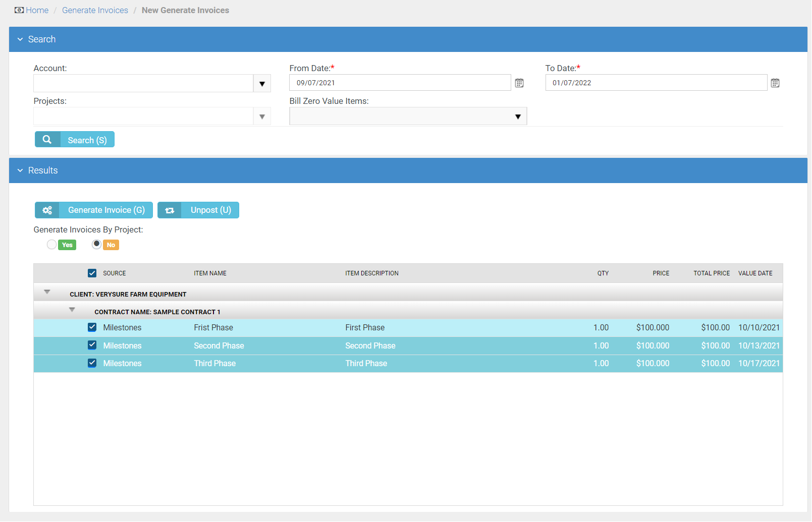Viewport: 812px width, 522px height.
Task: Collapse the Search panel chevron
Action: tap(20, 39)
